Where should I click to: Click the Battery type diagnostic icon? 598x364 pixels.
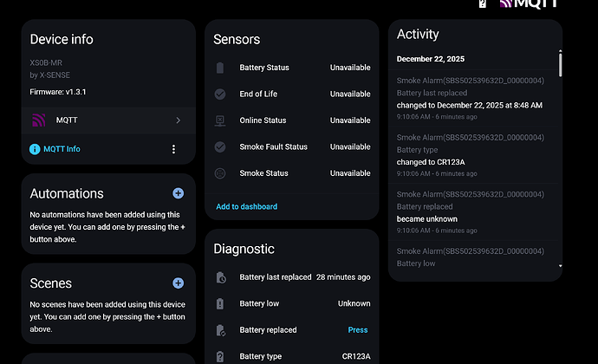pyautogui.click(x=221, y=356)
